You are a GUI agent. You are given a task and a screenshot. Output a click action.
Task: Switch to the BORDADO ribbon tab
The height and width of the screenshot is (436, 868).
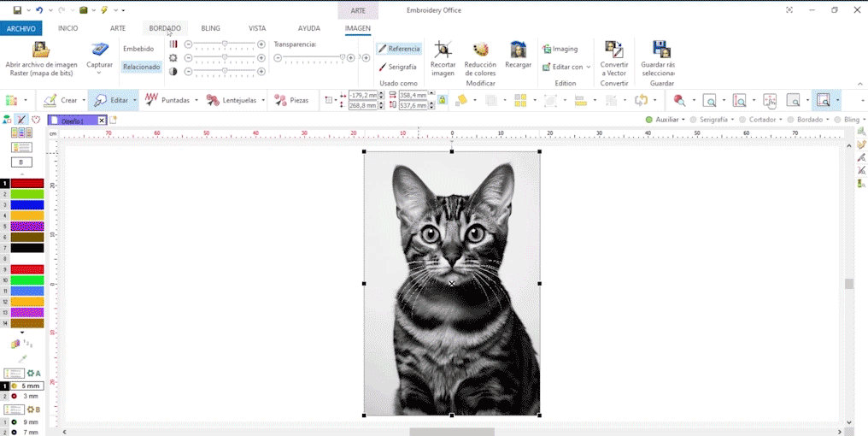pos(165,28)
